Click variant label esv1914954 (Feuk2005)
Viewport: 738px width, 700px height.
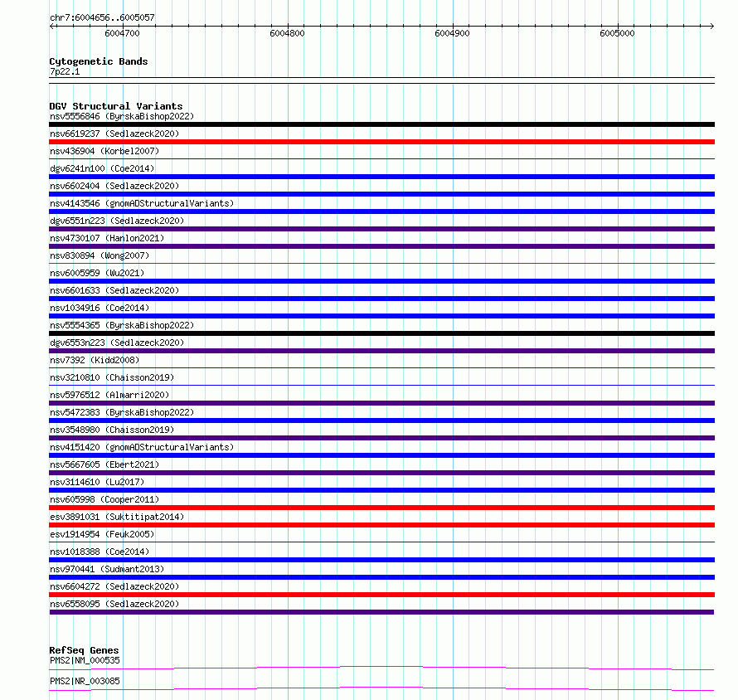coord(102,534)
